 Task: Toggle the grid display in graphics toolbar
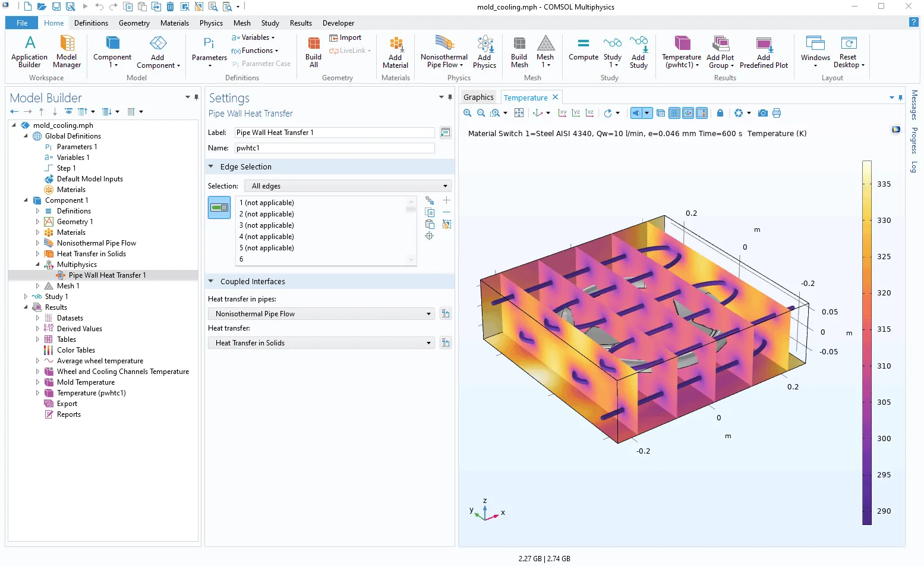coord(674,113)
